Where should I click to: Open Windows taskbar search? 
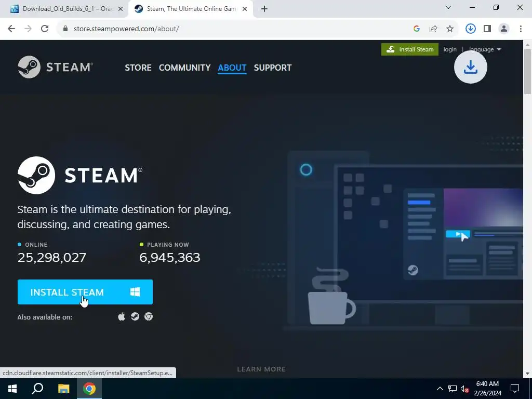[37, 389]
